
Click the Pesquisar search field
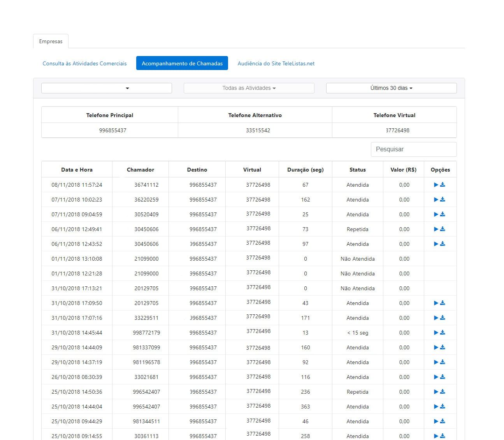pos(413,149)
